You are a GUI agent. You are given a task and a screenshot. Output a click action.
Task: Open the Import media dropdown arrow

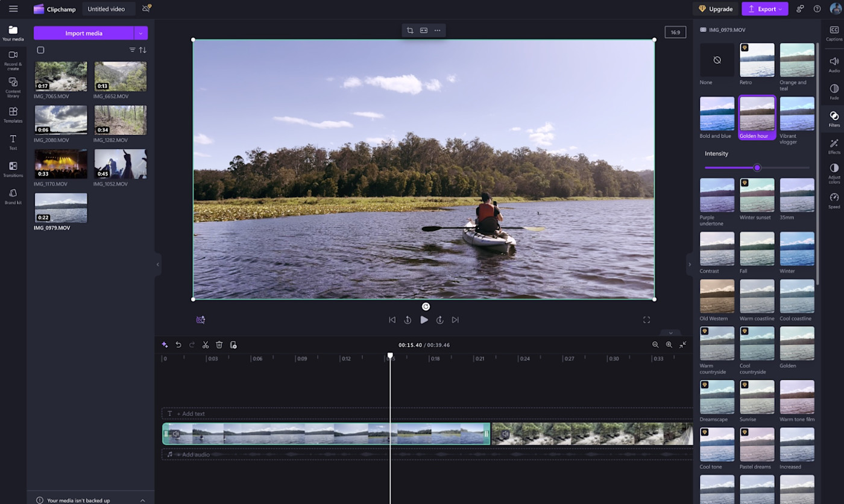140,33
